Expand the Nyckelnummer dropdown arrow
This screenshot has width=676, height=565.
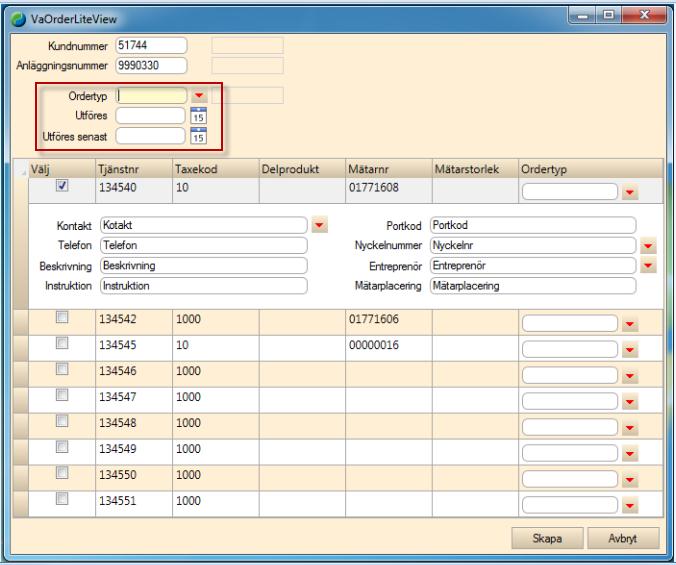coord(648,245)
